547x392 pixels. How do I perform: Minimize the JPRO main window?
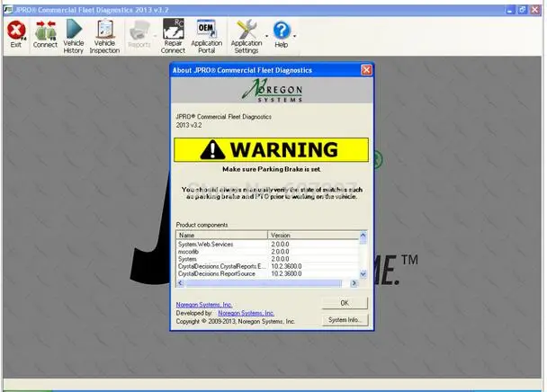(510, 10)
